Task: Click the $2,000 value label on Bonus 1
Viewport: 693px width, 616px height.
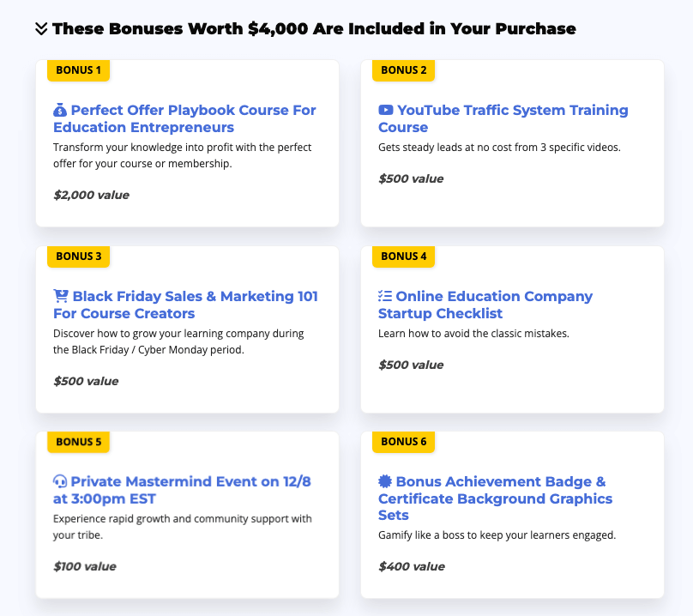Action: pos(90,195)
